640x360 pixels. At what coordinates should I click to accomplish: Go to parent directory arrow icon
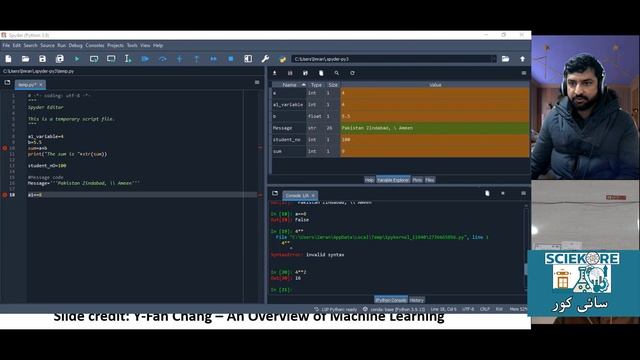point(522,59)
